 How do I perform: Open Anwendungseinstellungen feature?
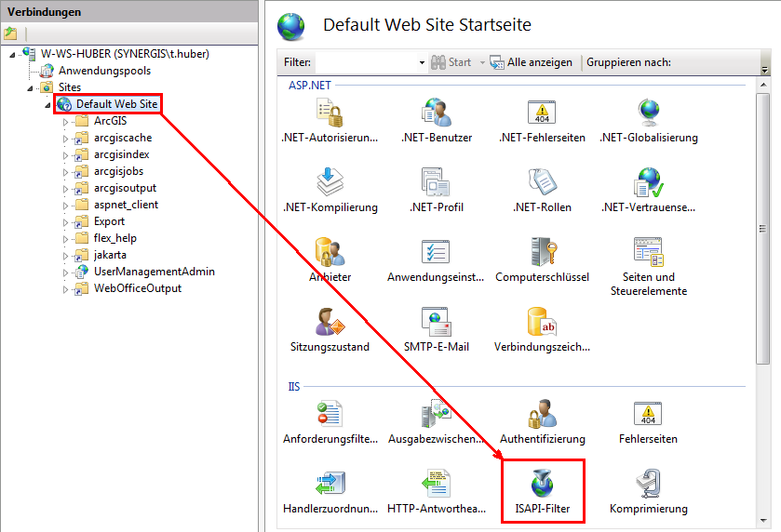[x=436, y=259]
